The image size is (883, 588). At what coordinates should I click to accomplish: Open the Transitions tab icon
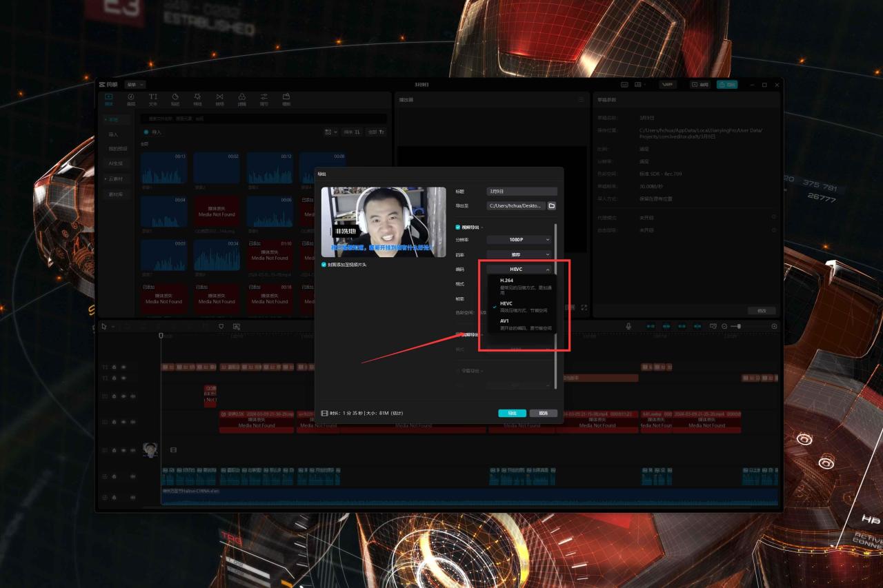coord(219,99)
